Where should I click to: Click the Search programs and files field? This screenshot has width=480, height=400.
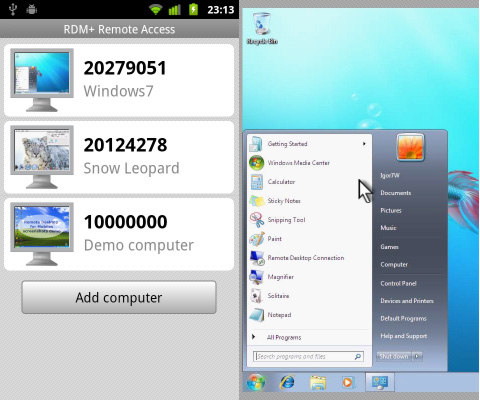click(308, 357)
